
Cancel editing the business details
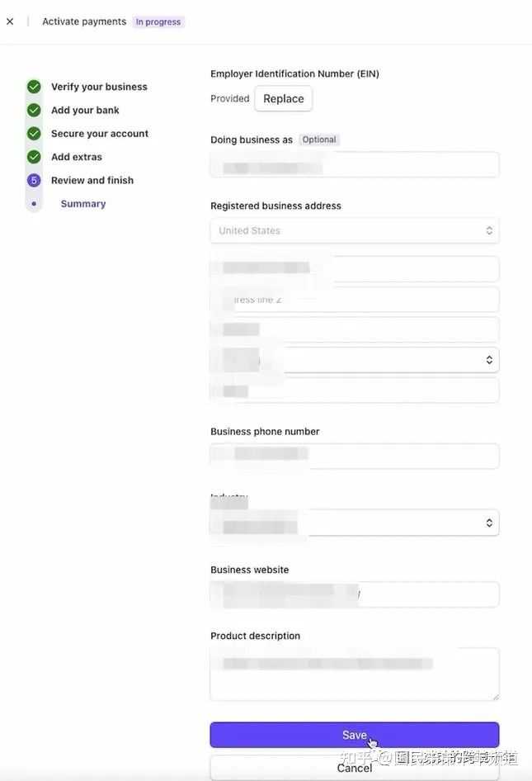coord(355,768)
